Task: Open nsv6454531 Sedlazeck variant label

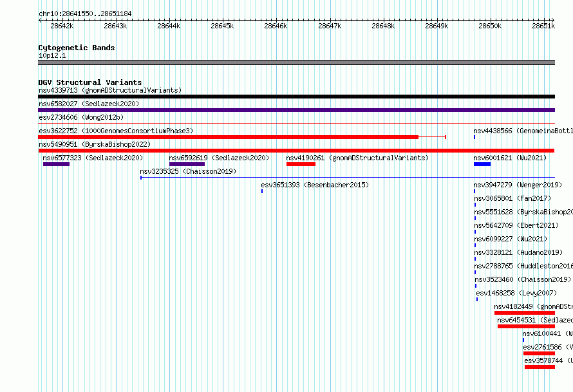Action: (535, 320)
